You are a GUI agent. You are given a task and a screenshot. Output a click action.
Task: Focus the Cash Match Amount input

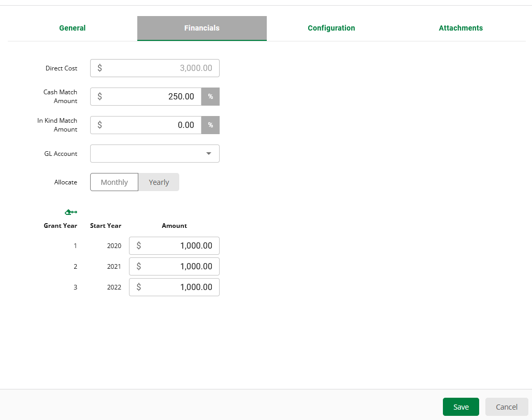point(150,97)
